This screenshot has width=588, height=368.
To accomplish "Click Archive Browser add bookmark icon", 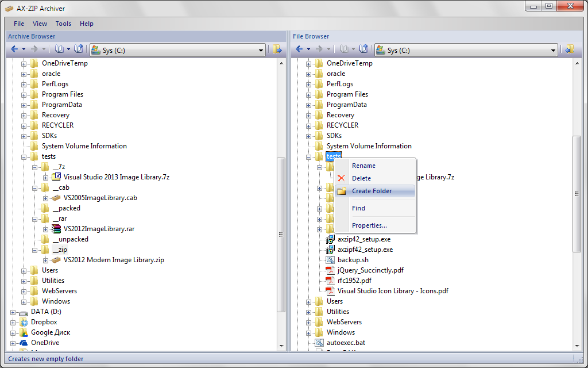I will 78,49.
